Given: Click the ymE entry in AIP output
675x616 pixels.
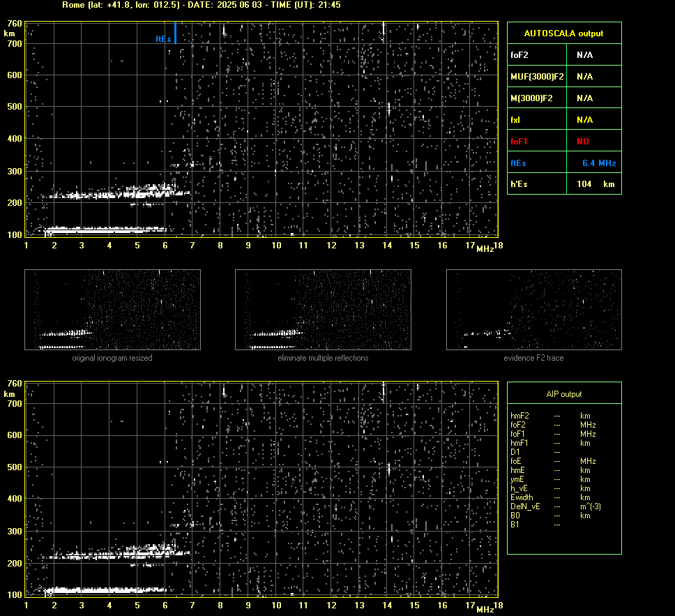Looking at the screenshot, I should pos(550,479).
